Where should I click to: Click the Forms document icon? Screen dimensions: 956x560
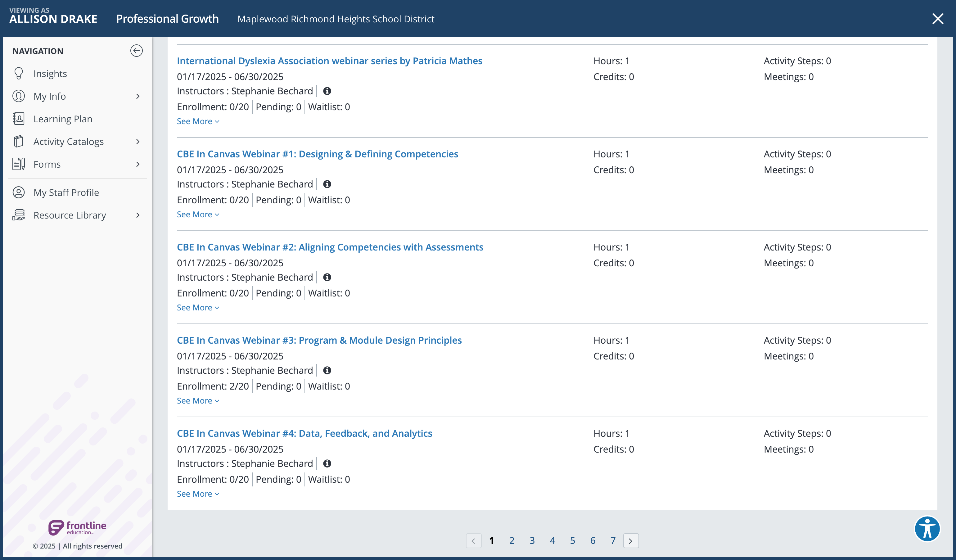(x=19, y=164)
